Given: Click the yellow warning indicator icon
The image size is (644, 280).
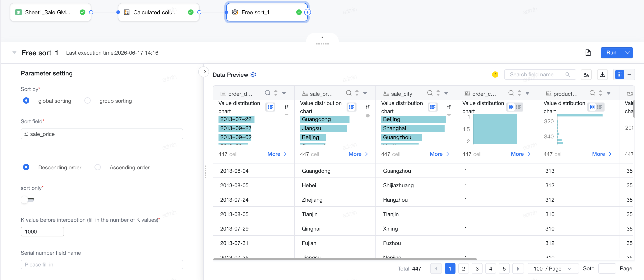Looking at the screenshot, I should [x=495, y=75].
